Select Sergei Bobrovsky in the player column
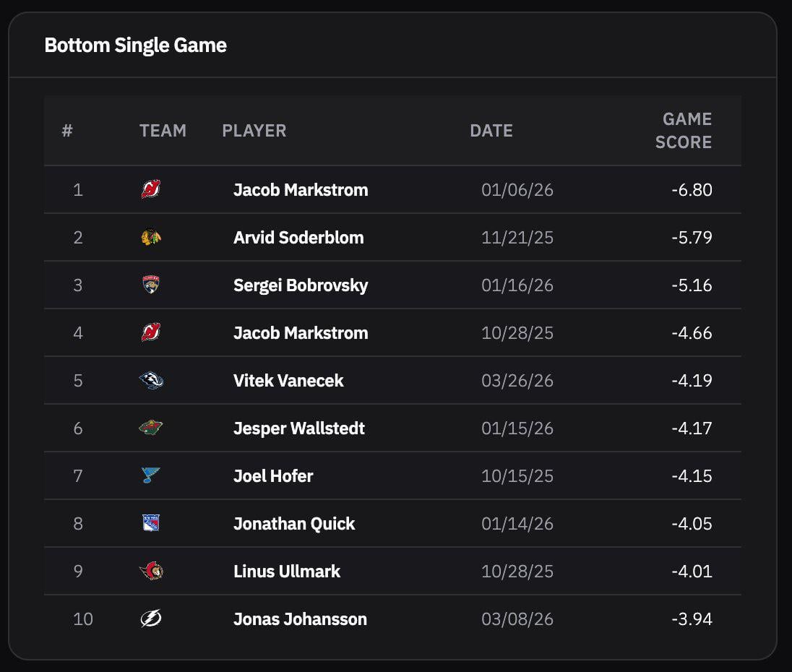 coord(300,285)
